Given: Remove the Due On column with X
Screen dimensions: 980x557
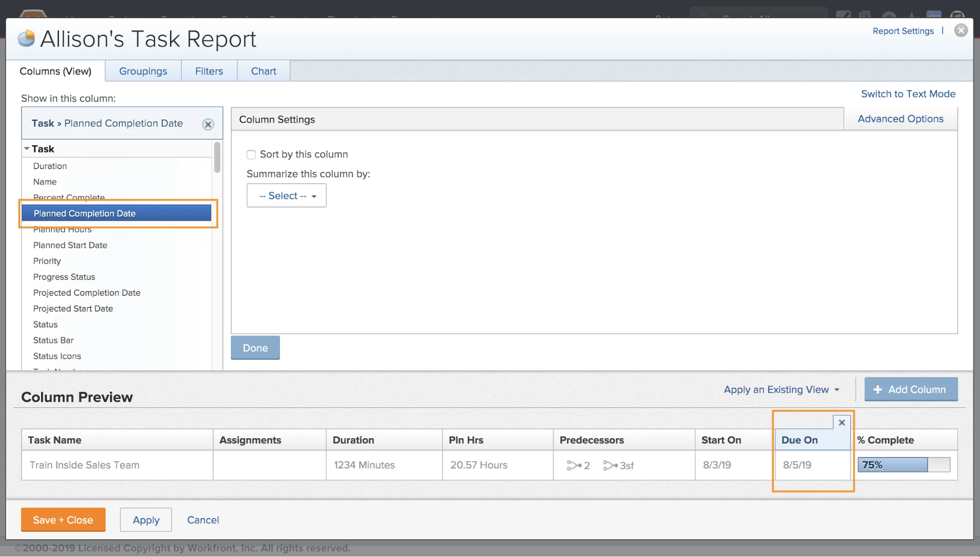Looking at the screenshot, I should click(x=841, y=422).
